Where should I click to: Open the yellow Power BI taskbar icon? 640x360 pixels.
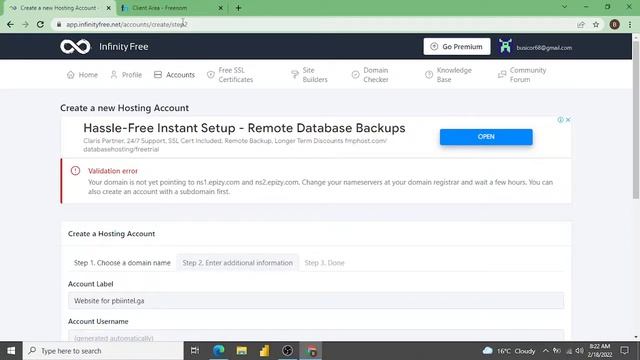(264, 351)
